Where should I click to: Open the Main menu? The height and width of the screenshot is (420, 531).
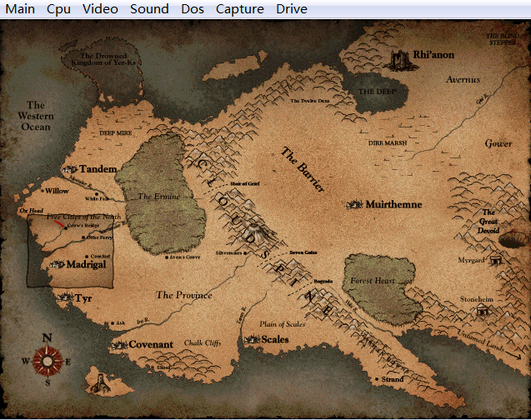tap(20, 9)
